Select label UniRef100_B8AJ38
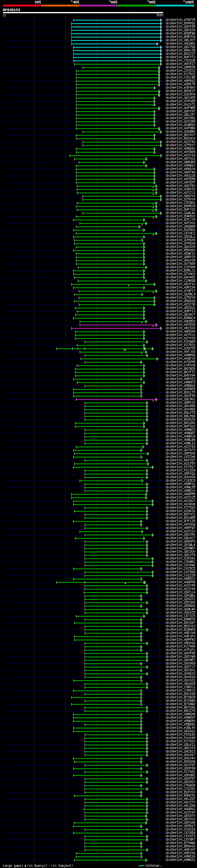The width and height of the screenshot is (197, 868). 180,50
